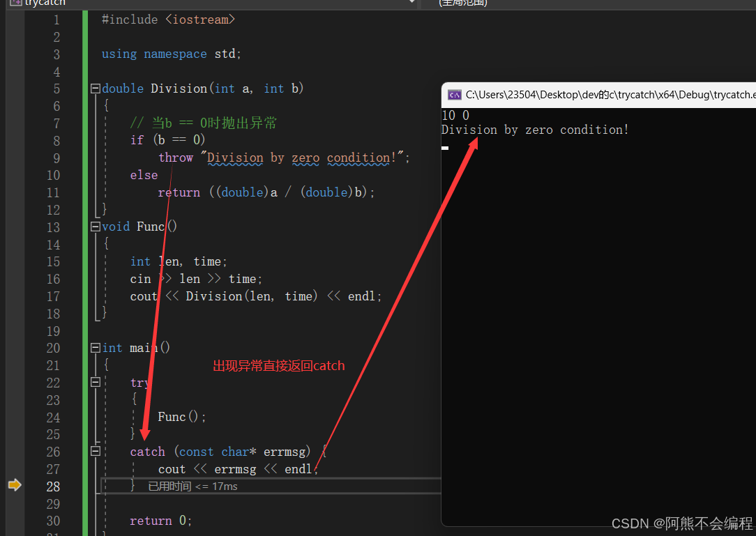Click the "using" keyword on line 3

click(119, 54)
